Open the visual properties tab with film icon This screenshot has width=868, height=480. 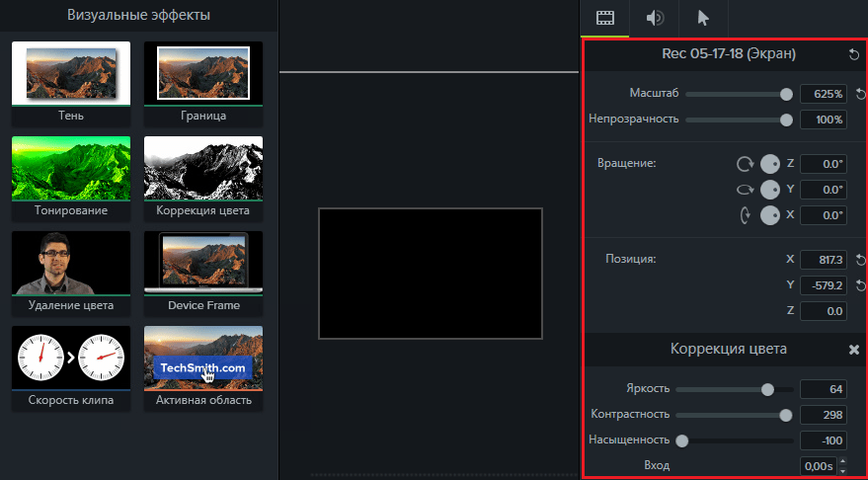605,18
